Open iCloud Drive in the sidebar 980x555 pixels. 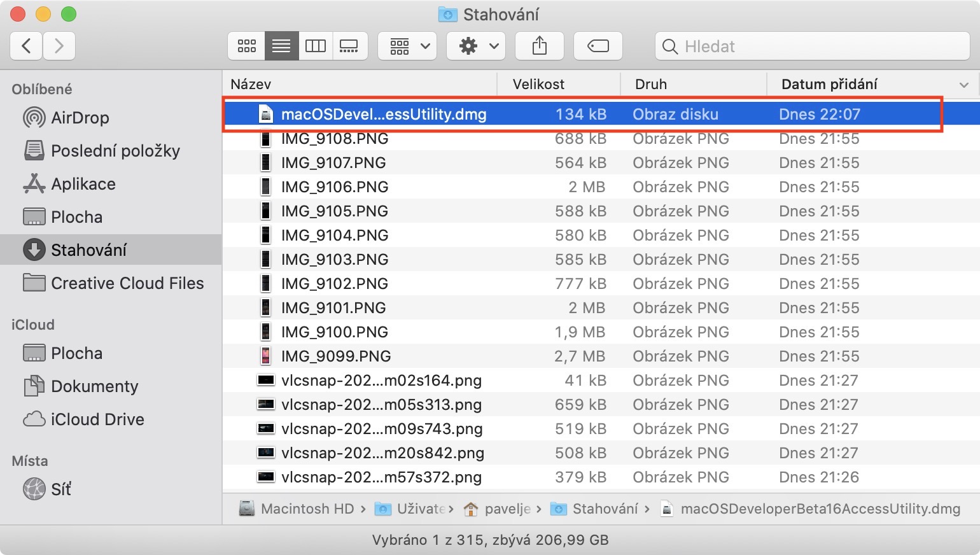(111, 419)
